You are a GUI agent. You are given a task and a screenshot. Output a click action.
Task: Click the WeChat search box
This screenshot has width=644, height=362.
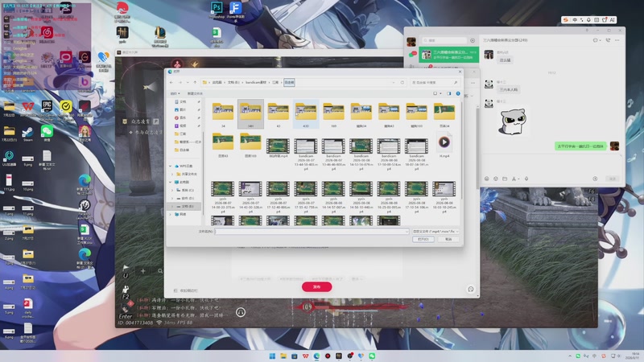click(445, 41)
